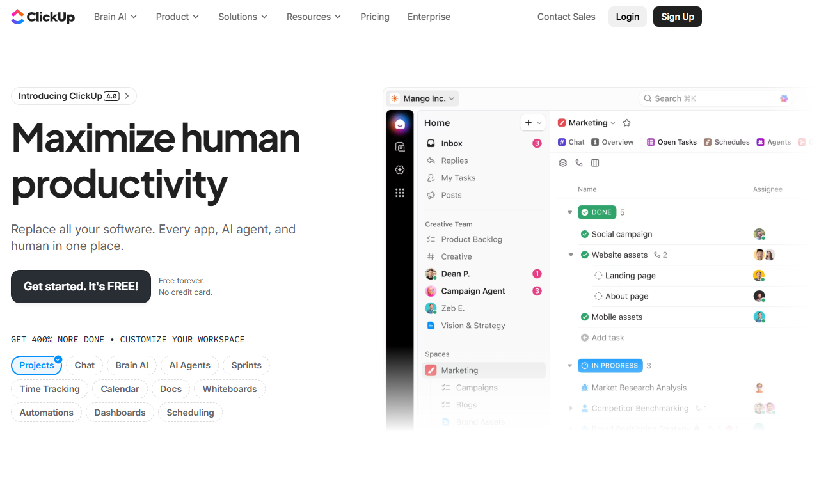Screen dimensions: 819x504
Task: Toggle the Social campaign task checkmark
Action: [x=584, y=234]
